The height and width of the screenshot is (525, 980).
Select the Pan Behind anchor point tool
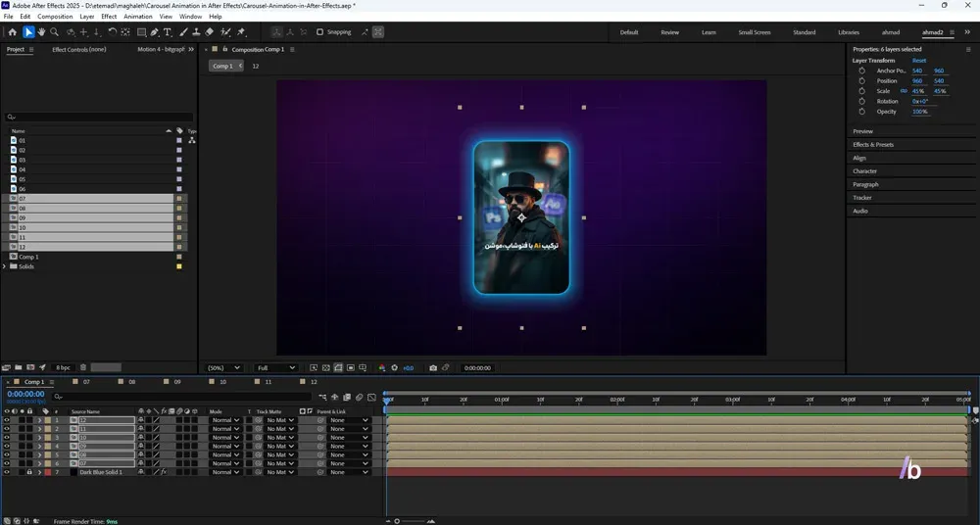[x=125, y=32]
